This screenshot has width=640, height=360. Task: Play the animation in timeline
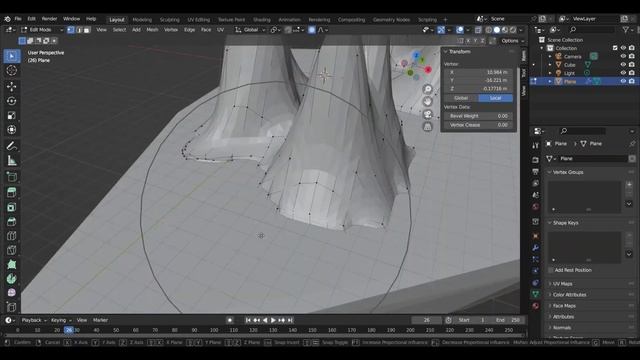[273, 320]
